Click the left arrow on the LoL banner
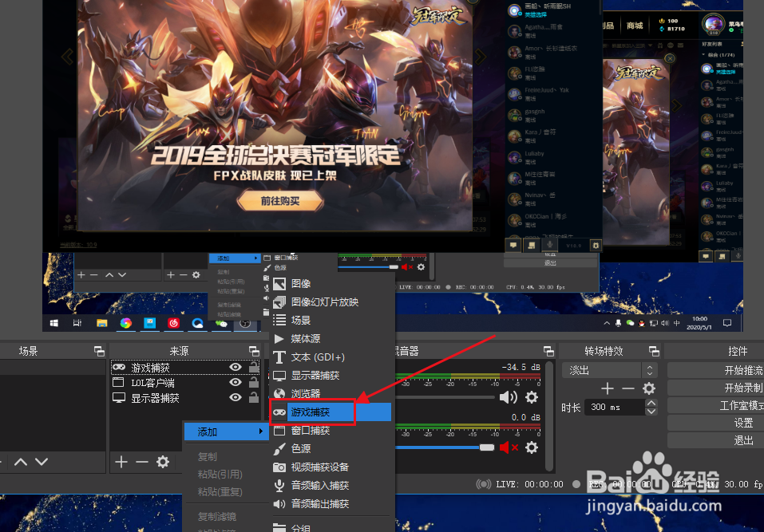This screenshot has height=532, width=764. [68, 57]
